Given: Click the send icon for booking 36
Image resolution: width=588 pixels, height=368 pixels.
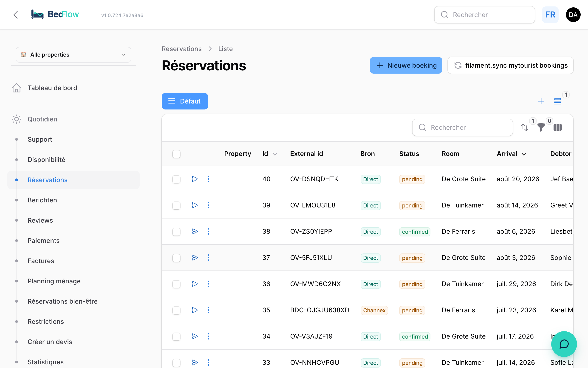Looking at the screenshot, I should pos(195,284).
